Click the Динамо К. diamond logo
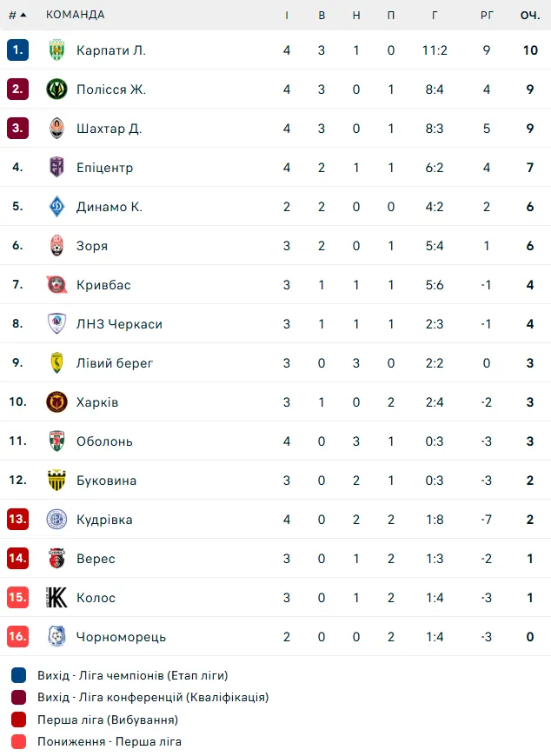 pos(56,206)
